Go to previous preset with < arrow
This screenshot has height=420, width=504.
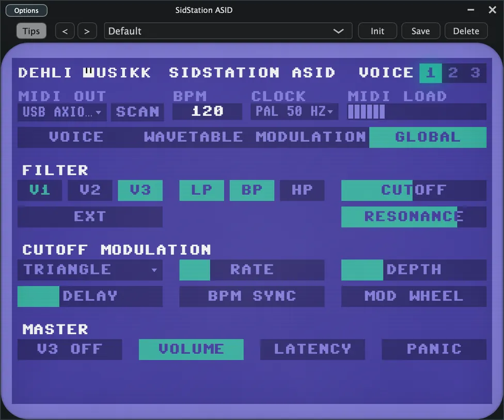pyautogui.click(x=65, y=31)
